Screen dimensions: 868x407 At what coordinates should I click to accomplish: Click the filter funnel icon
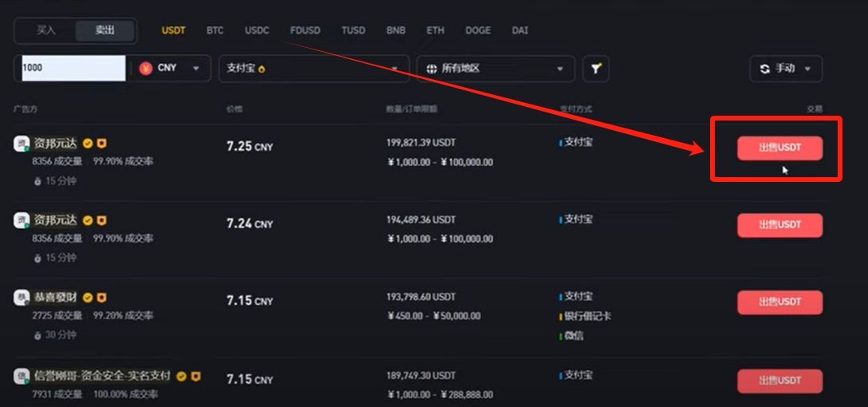[x=595, y=69]
